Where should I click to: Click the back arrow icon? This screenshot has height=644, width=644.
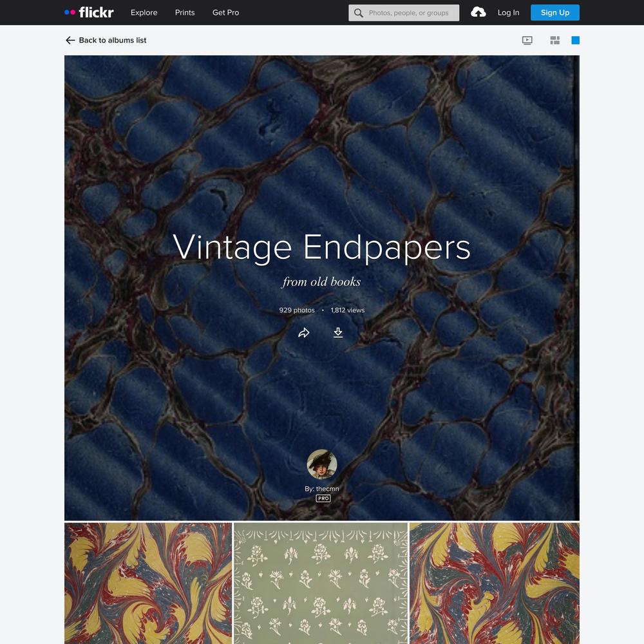[70, 40]
